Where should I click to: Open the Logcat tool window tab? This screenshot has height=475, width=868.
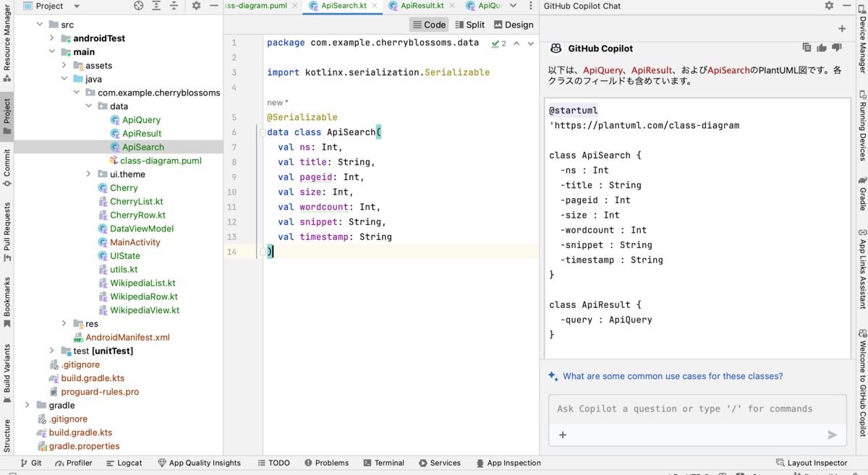click(x=124, y=463)
